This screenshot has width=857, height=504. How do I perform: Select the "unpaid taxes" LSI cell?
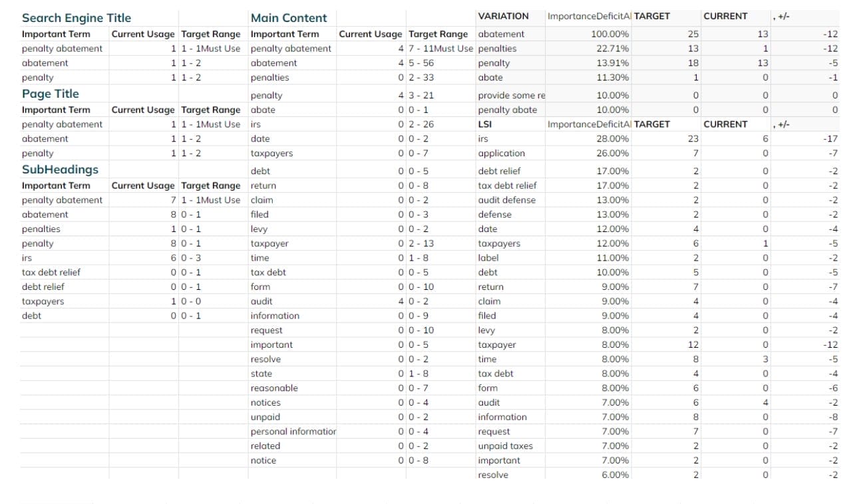[505, 446]
